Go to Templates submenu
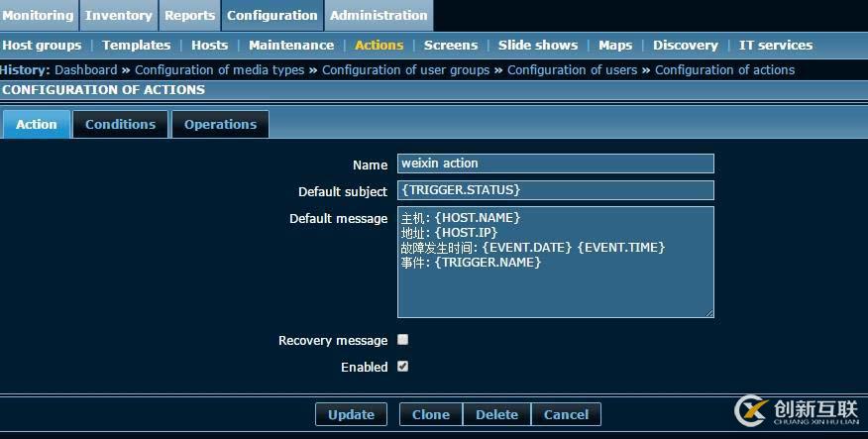This screenshot has height=439, width=868. pyautogui.click(x=136, y=46)
